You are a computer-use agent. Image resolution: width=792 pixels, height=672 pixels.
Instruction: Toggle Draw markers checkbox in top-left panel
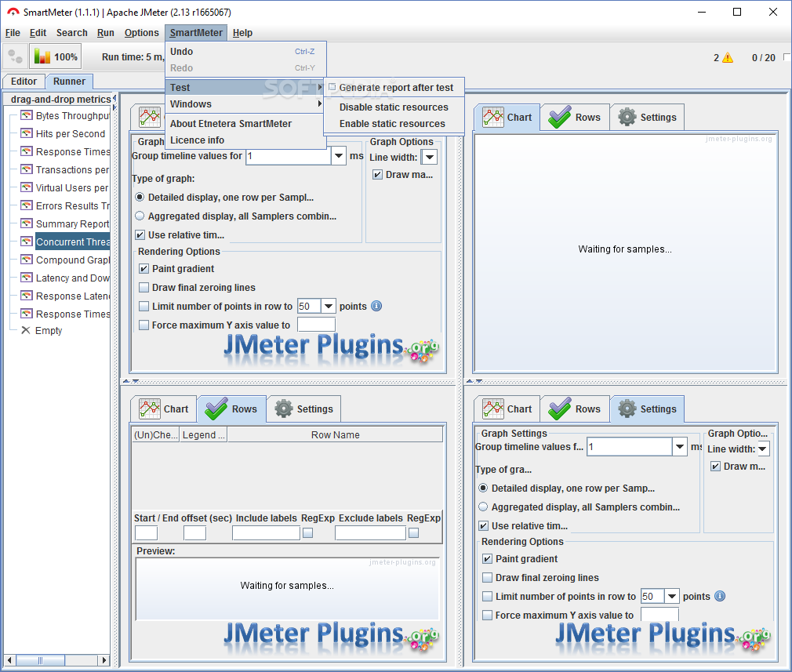pos(377,175)
